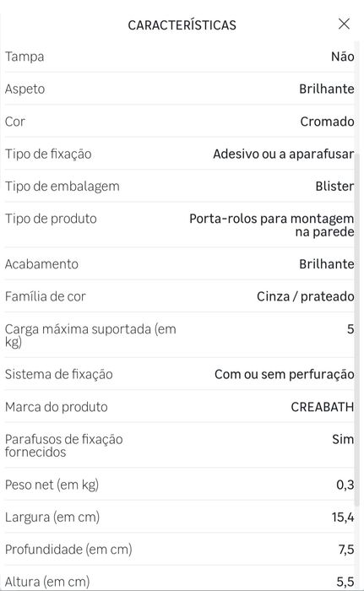364x591 pixels.
Task: Click the Com ou sem perfuração value
Action: 284,374
